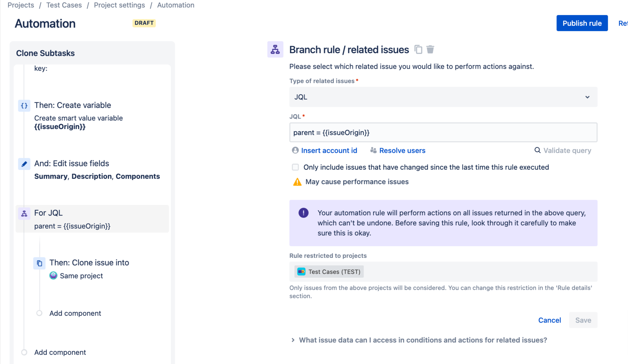Enable only include changed issues
Image resolution: width=628 pixels, height=364 pixels.
295,167
